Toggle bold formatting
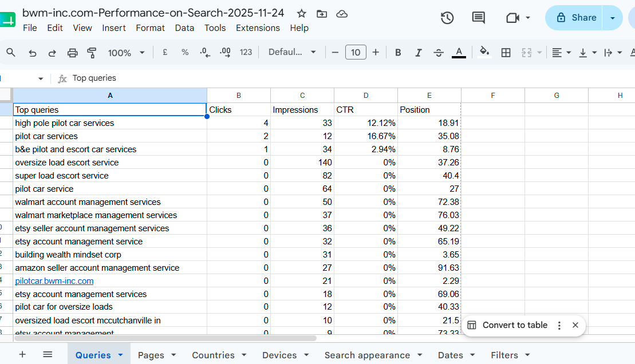Image resolution: width=635 pixels, height=364 pixels. tap(398, 53)
